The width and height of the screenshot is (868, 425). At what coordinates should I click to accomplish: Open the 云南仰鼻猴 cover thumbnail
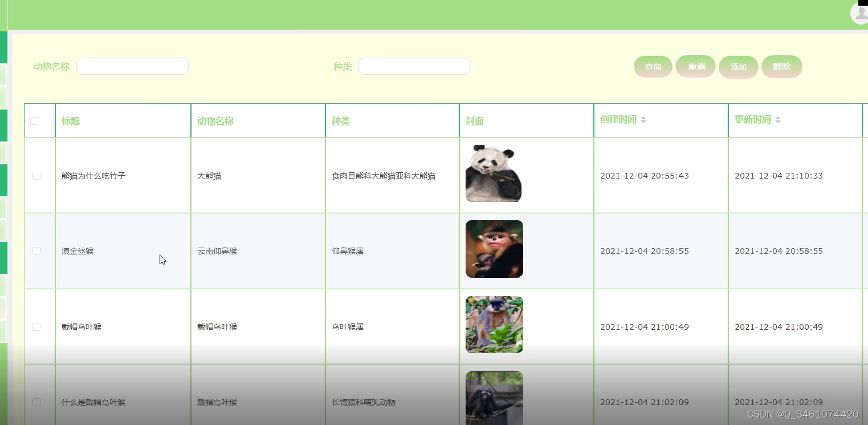(494, 249)
